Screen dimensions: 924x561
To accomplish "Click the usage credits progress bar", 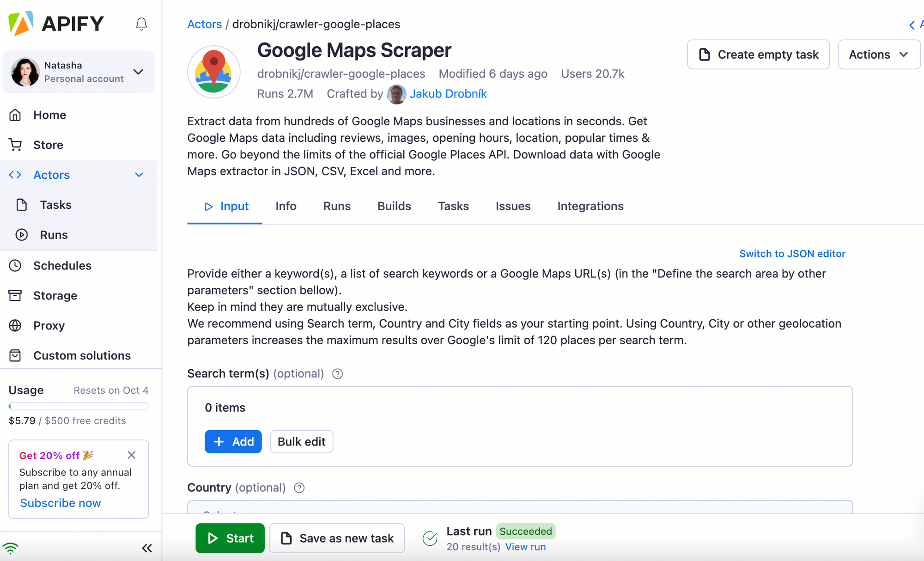I will coord(78,405).
